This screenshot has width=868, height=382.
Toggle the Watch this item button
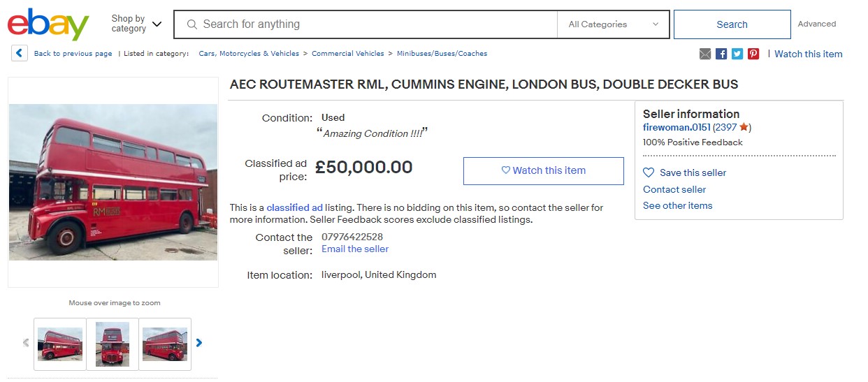[543, 170]
